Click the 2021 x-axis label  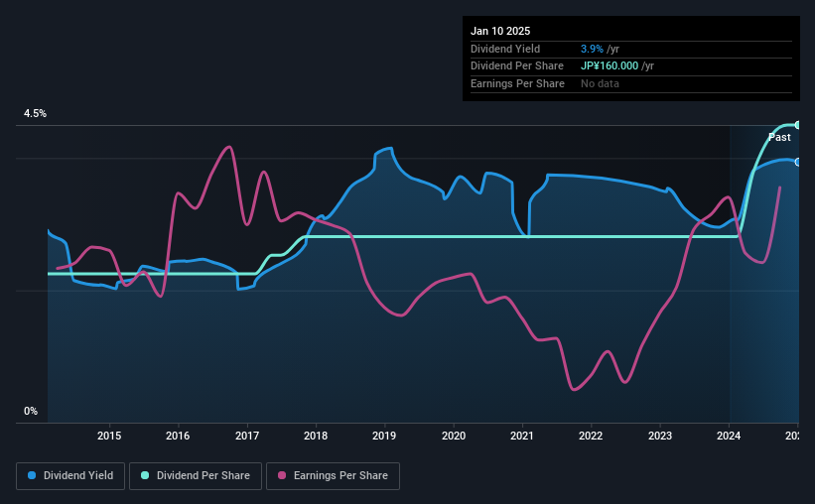(x=522, y=436)
